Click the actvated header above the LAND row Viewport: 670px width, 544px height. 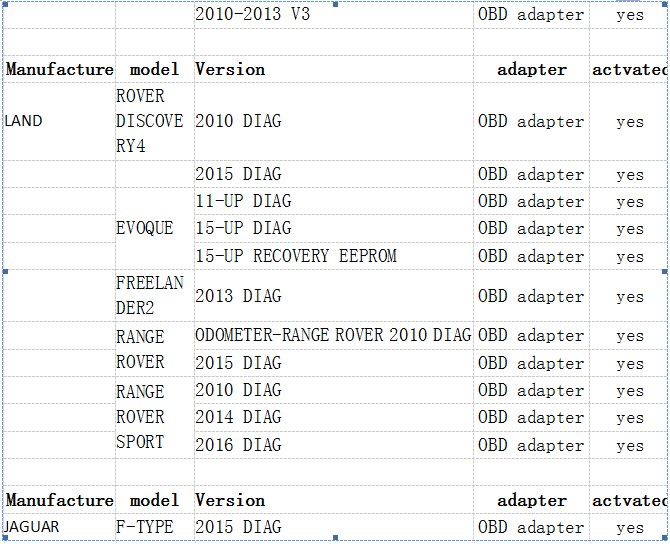point(629,69)
